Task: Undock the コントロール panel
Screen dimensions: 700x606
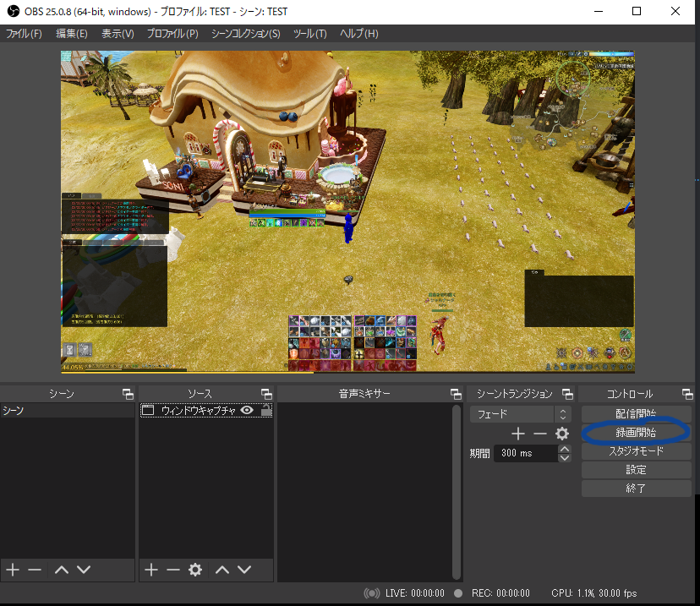Action: pyautogui.click(x=687, y=394)
